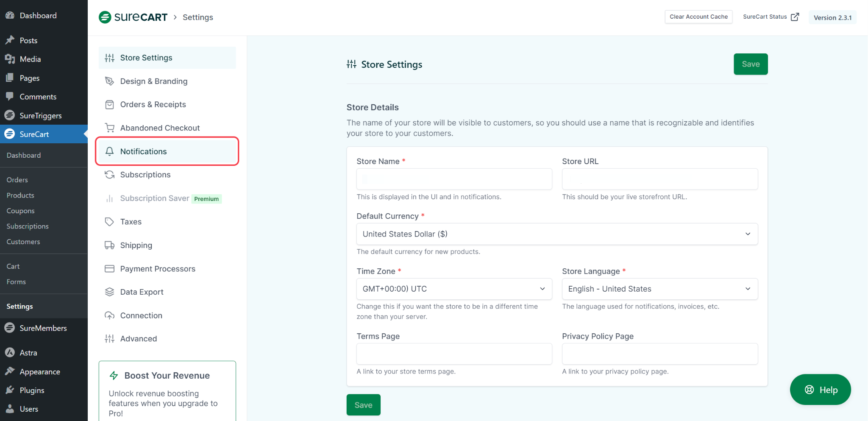
Task: Open Store Settings in the settings menu
Action: [x=167, y=58]
